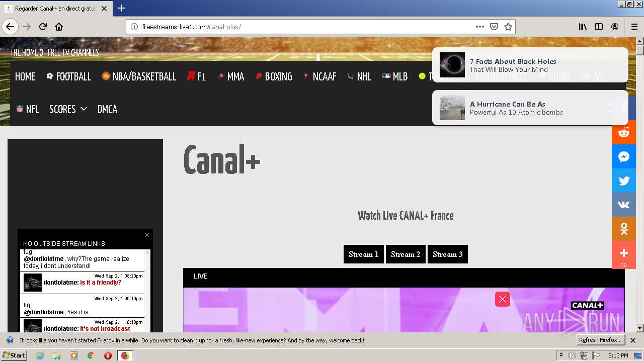
Task: Open the Windows Start menu
Action: (14, 355)
